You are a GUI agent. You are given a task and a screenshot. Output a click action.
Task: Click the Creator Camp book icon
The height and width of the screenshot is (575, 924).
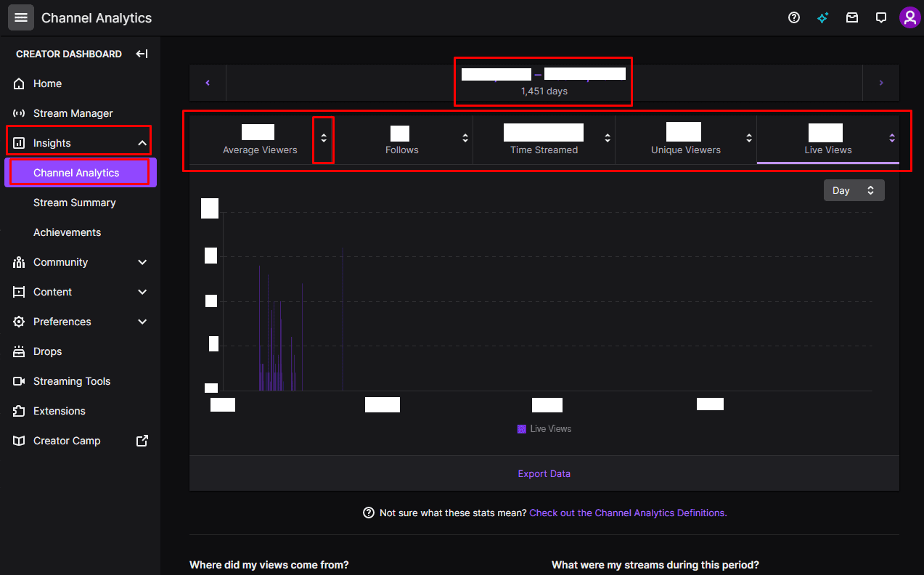19,441
